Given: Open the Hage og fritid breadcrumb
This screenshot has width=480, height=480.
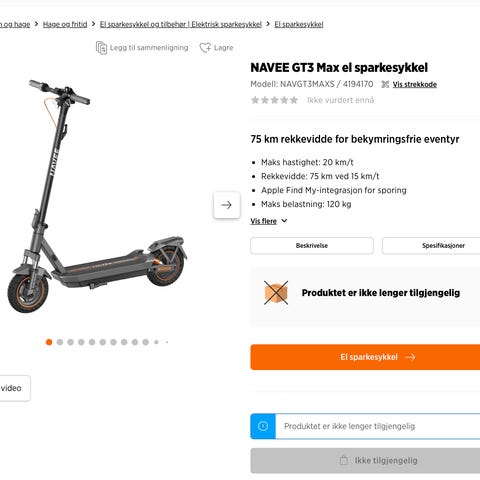Looking at the screenshot, I should tap(65, 24).
